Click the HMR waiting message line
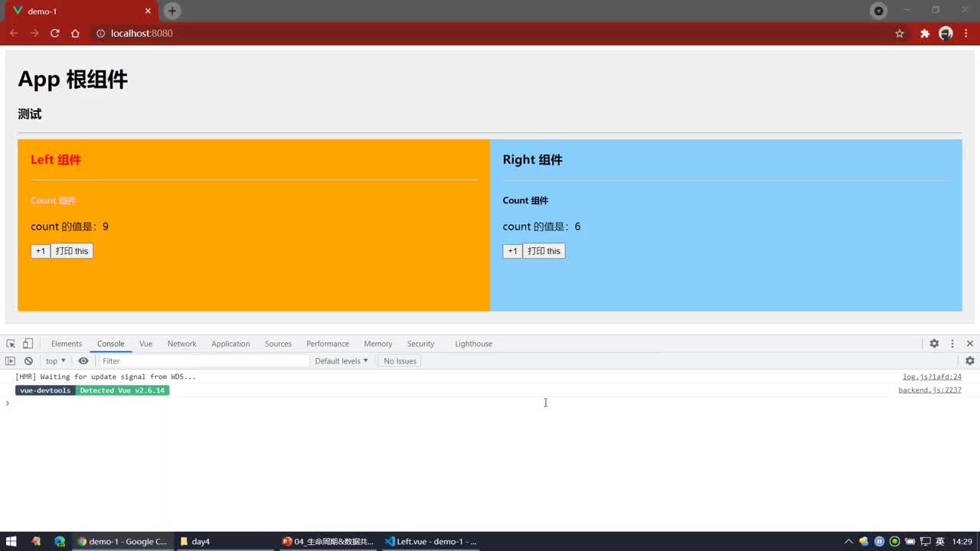 coord(106,377)
